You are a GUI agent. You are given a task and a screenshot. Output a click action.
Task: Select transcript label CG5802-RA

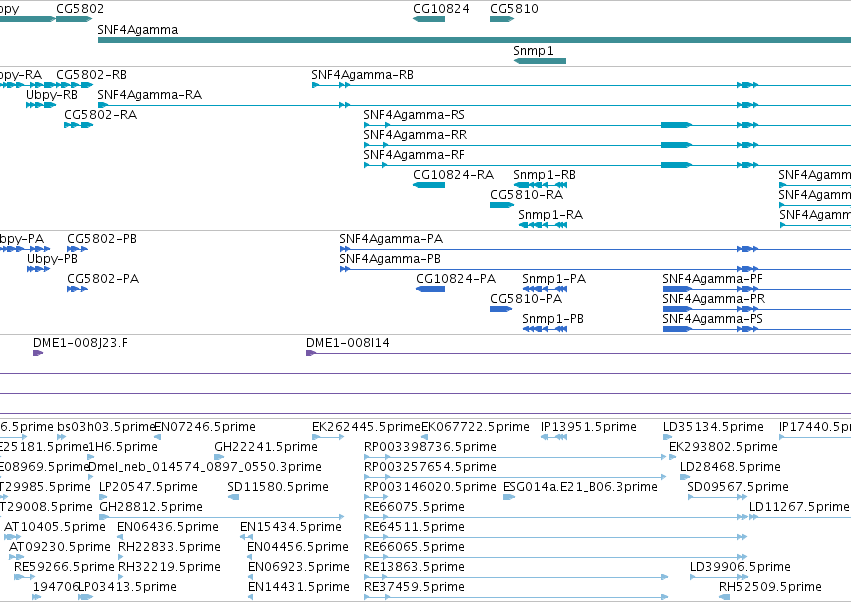tap(100, 115)
